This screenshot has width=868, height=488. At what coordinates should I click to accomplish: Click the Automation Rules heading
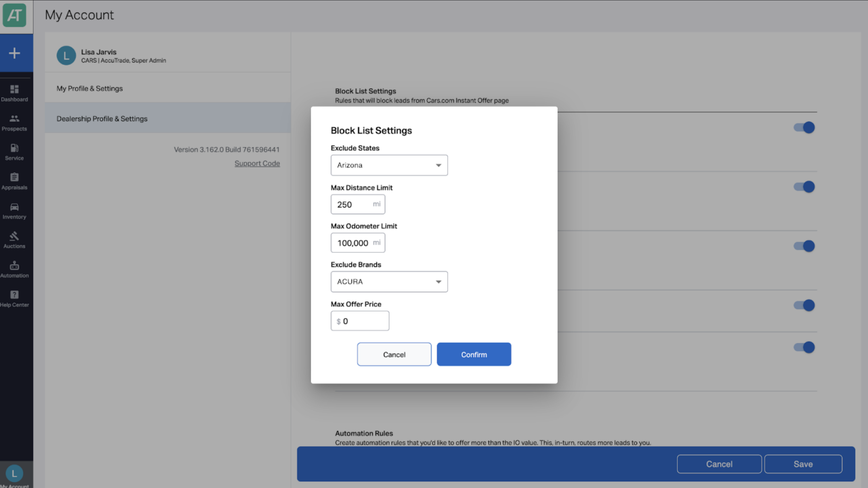pyautogui.click(x=364, y=433)
